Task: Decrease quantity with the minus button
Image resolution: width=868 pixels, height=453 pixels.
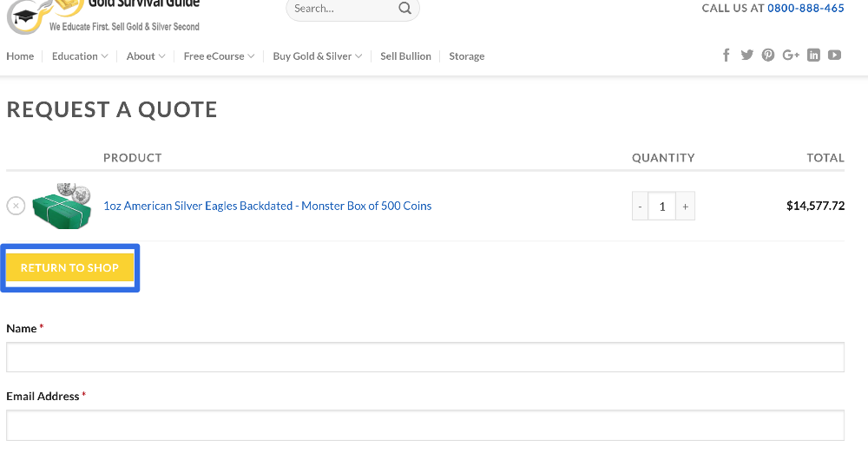Action: pos(640,206)
